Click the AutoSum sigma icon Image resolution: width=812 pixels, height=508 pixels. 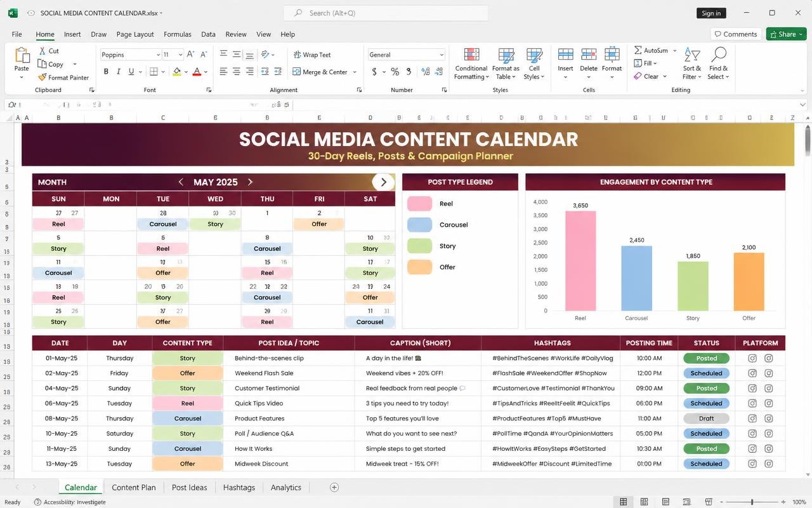coord(638,50)
